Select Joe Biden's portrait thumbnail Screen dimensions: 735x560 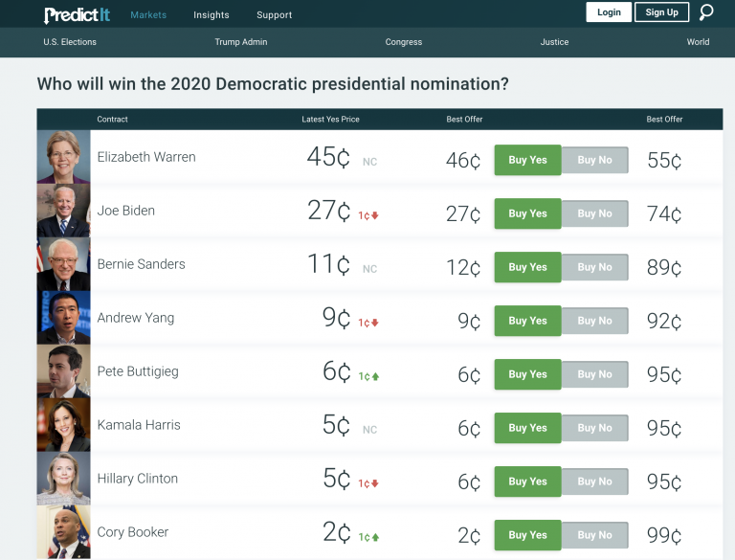point(64,211)
